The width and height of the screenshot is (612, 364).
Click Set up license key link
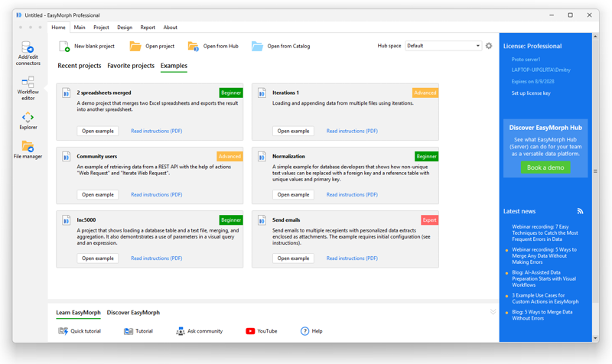click(531, 93)
